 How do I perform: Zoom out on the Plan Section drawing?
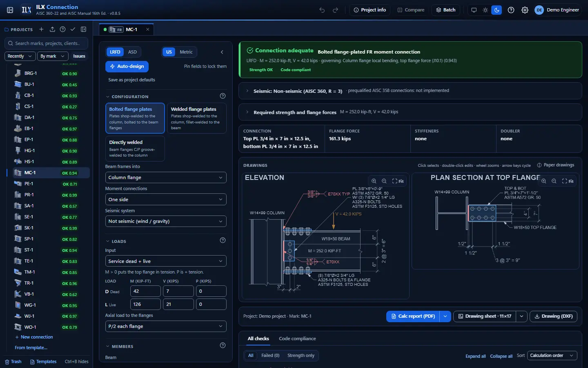point(554,181)
